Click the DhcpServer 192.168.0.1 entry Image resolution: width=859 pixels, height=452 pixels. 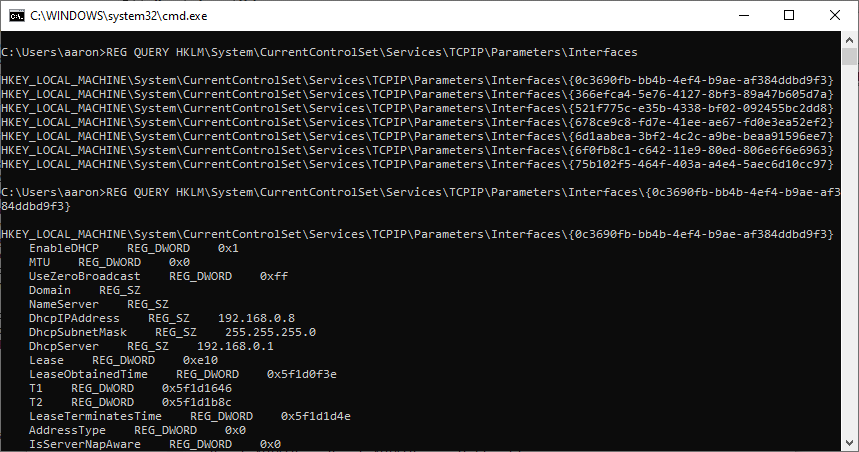[x=151, y=346]
